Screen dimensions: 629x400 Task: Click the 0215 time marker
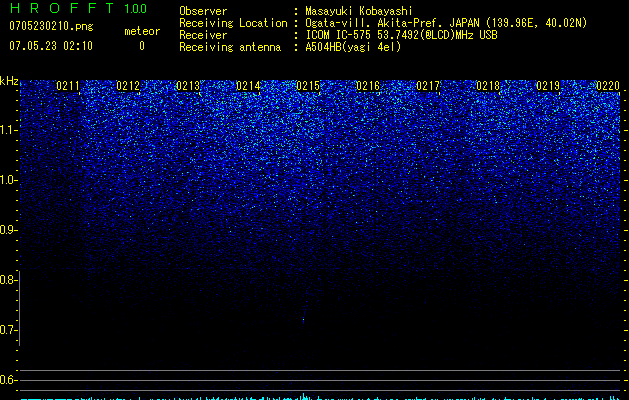coord(308,86)
